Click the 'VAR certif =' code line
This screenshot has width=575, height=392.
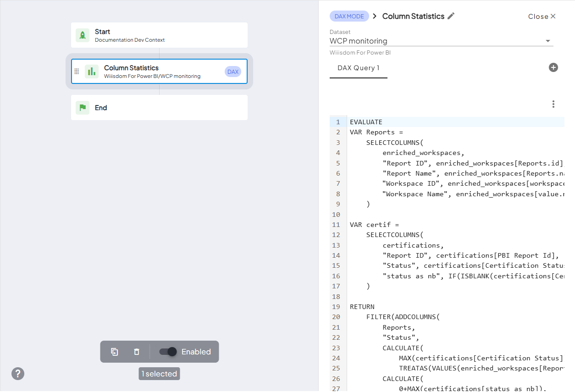point(375,225)
